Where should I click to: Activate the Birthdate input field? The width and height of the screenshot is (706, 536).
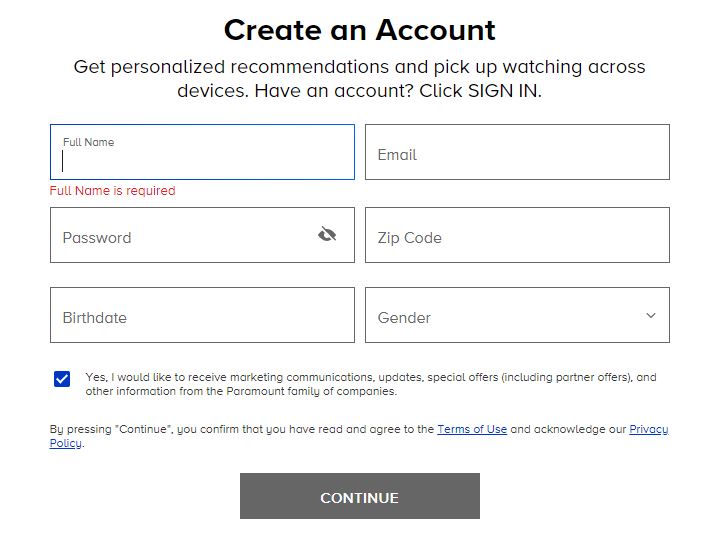click(x=202, y=316)
